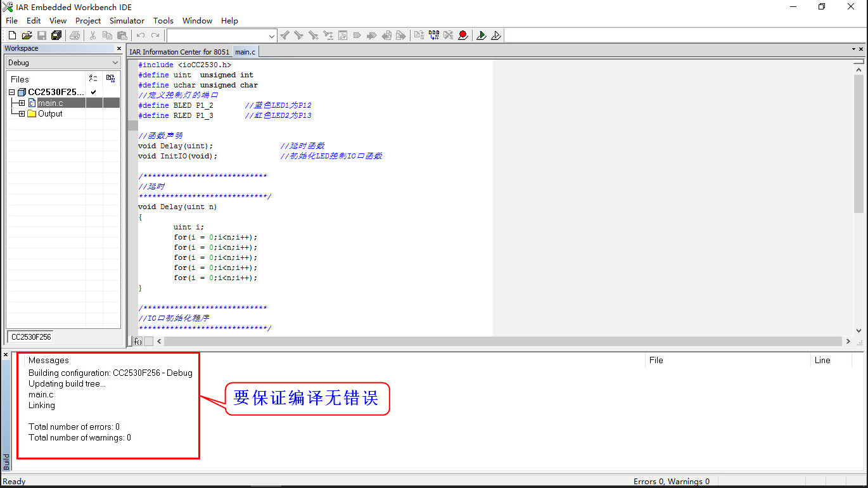Expand the Output folder node
This screenshot has height=488, width=868.
(x=22, y=114)
